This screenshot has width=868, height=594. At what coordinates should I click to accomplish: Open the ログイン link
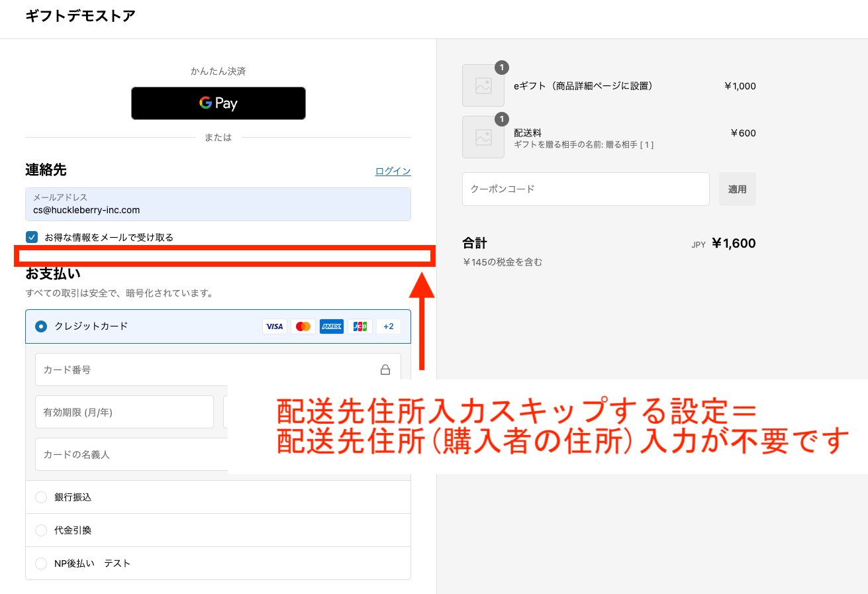point(393,171)
